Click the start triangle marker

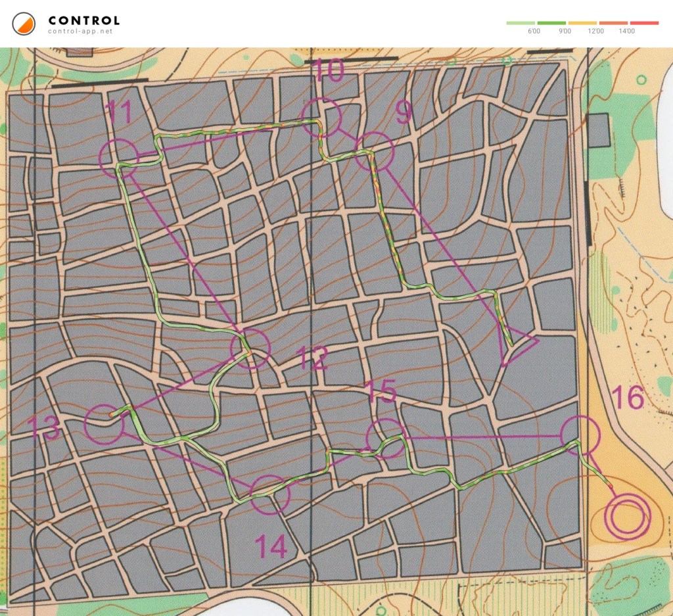point(517,344)
